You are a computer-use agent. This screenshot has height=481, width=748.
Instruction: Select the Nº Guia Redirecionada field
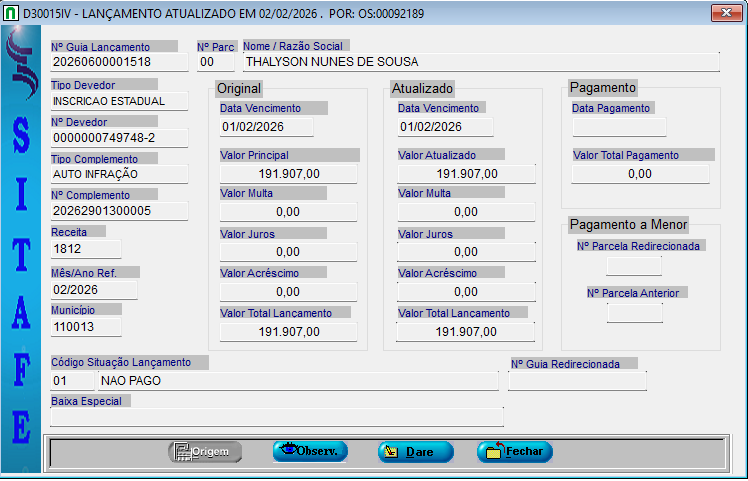pos(577,381)
